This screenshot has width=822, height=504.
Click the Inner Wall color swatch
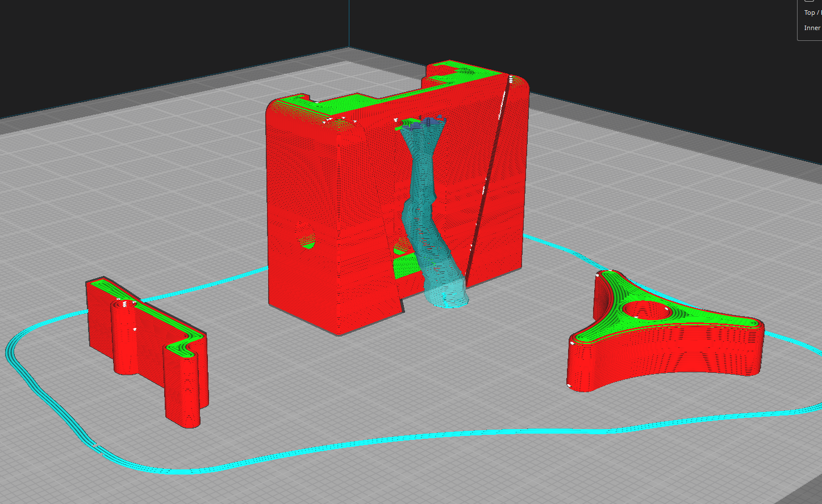[x=820, y=27]
